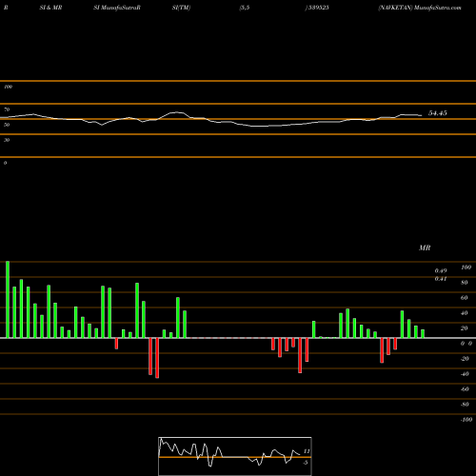The image size is (476, 476).
Task: Click the RSI value label 54.45
Action: (x=438, y=113)
